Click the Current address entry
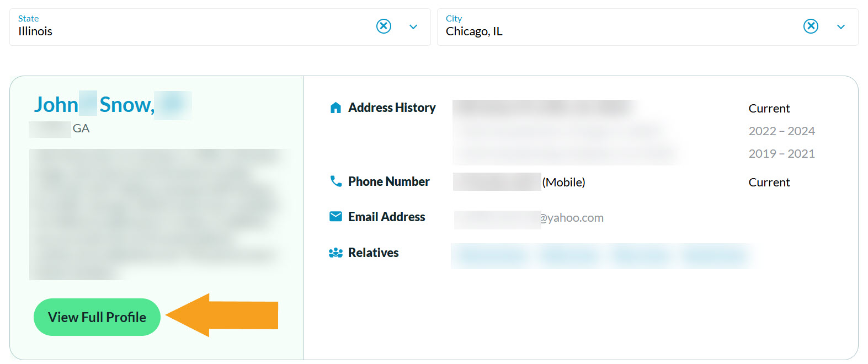868x364 pixels. point(769,108)
